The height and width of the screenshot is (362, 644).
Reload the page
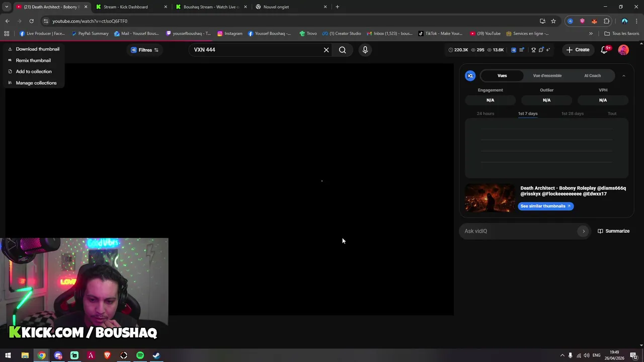pyautogui.click(x=31, y=21)
